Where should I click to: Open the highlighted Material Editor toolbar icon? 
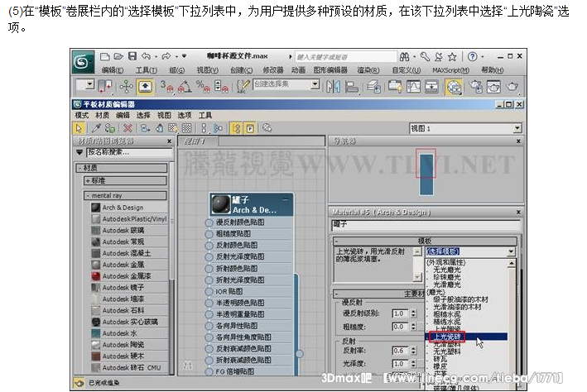[x=454, y=87]
